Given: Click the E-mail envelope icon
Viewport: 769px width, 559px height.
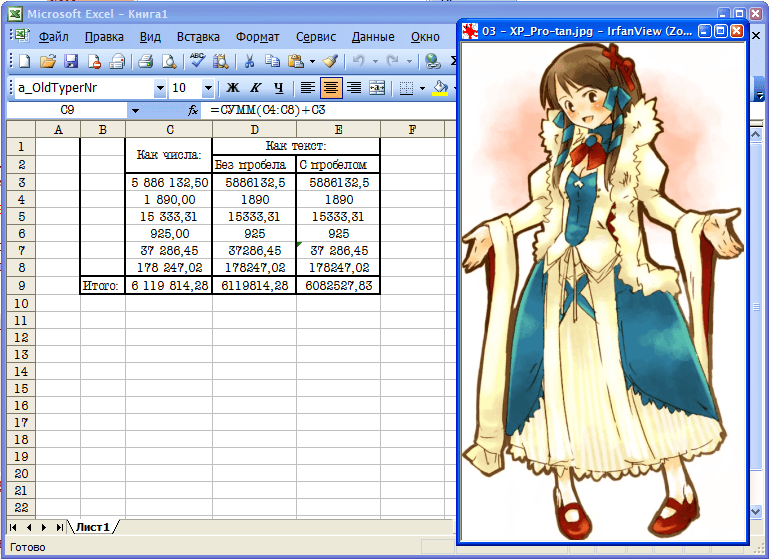Looking at the screenshot, I should click(117, 61).
